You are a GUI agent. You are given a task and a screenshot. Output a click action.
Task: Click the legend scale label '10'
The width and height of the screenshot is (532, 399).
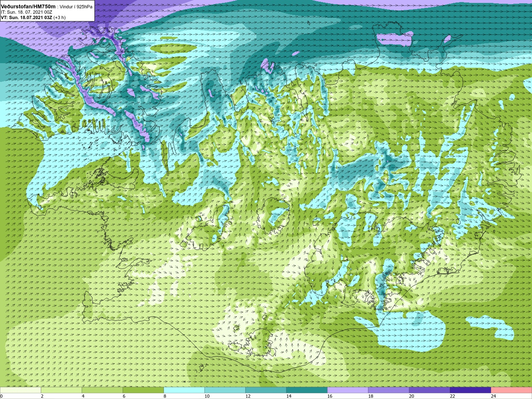click(x=207, y=396)
